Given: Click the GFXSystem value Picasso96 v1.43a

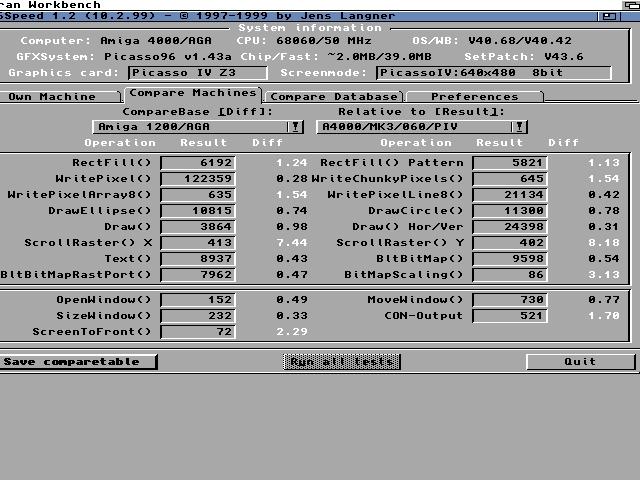Looking at the screenshot, I should coord(168,57).
